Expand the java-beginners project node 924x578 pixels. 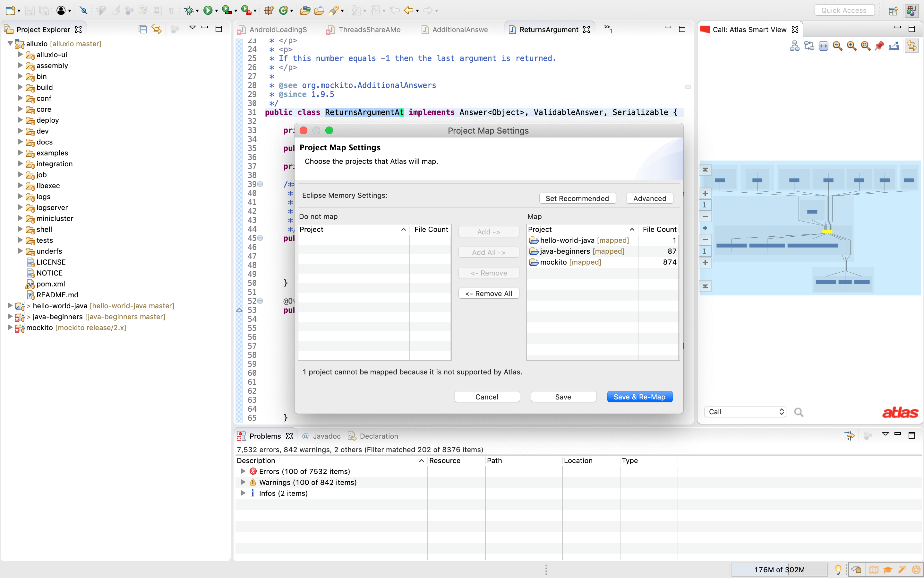coord(10,317)
